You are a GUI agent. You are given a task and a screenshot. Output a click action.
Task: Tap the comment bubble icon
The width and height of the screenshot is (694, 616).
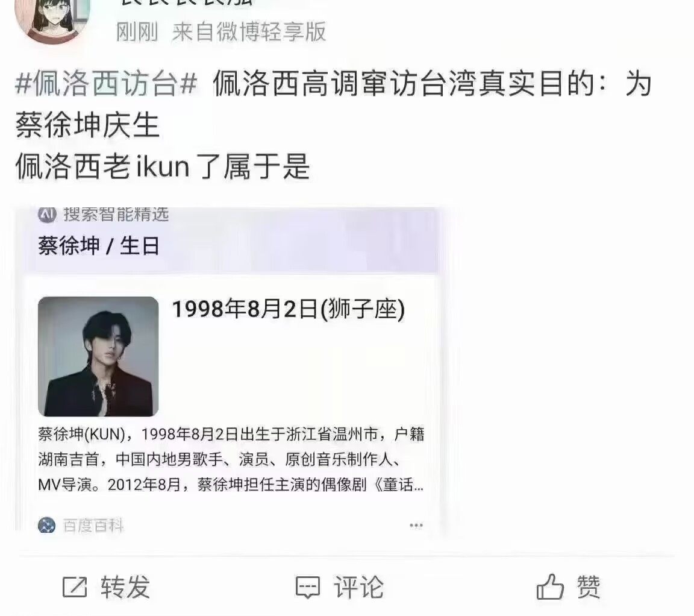tap(308, 588)
